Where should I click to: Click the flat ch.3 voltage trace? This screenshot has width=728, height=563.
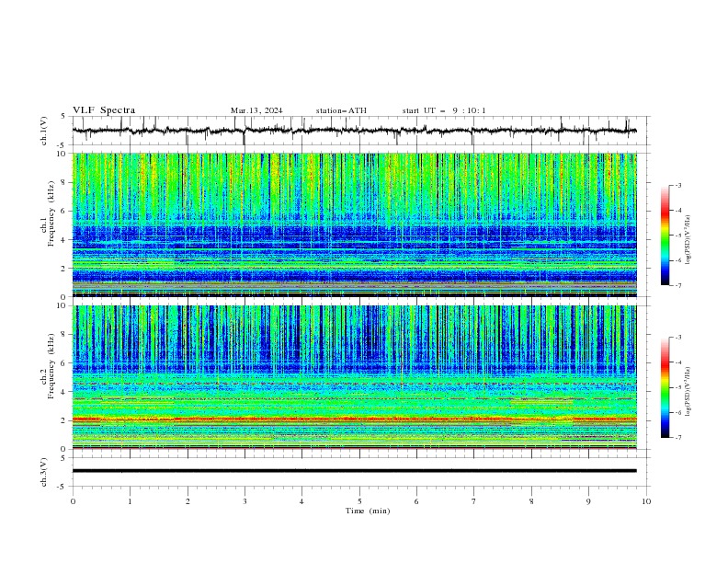click(355, 471)
